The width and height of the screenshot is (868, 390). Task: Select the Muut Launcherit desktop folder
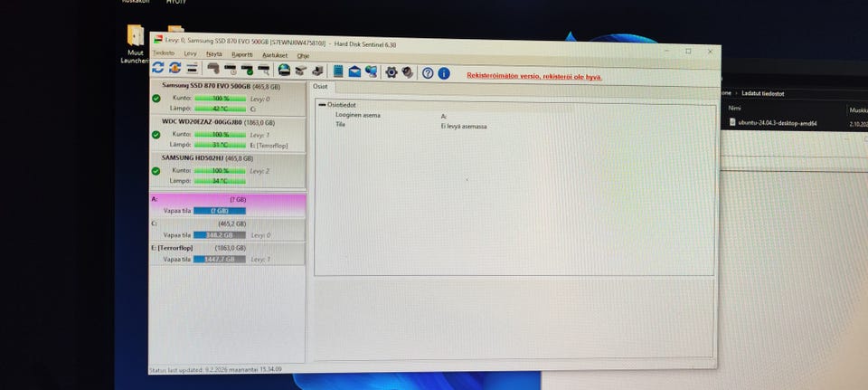pos(136,44)
